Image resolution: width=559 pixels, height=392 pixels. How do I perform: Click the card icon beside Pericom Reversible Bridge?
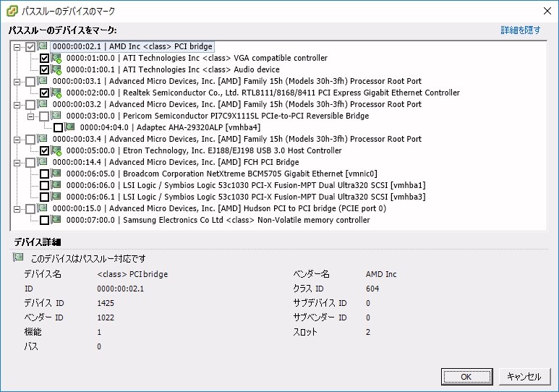(x=56, y=115)
